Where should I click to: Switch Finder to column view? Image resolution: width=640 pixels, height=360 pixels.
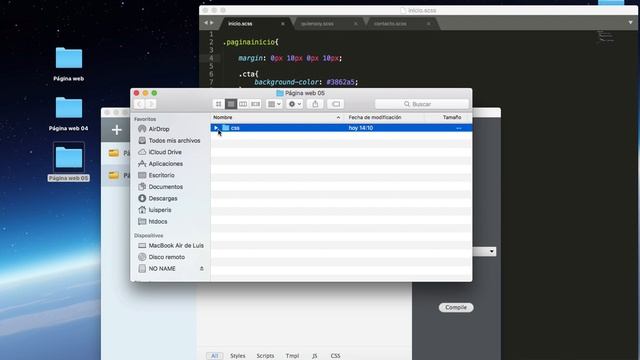click(x=243, y=104)
